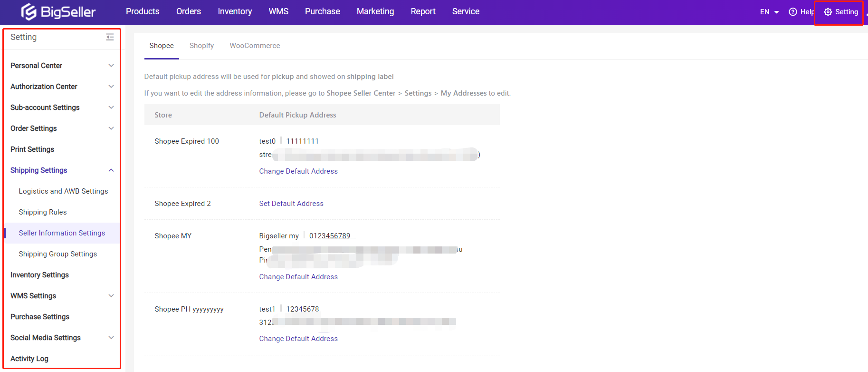868x372 pixels.
Task: Switch to the Shopee tab
Action: pyautogui.click(x=162, y=46)
